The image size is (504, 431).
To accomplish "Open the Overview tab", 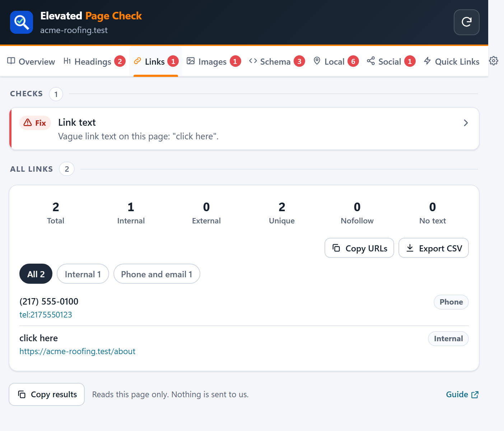I will [31, 62].
